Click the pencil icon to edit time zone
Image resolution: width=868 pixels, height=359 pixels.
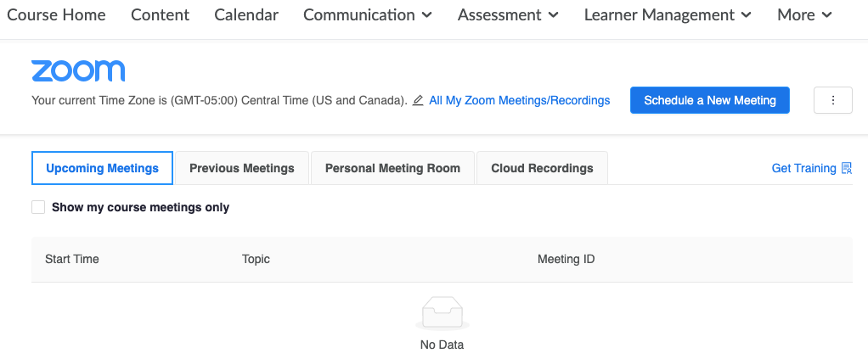418,100
